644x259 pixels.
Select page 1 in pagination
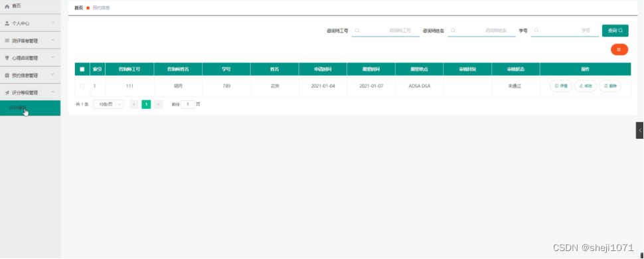[x=146, y=104]
